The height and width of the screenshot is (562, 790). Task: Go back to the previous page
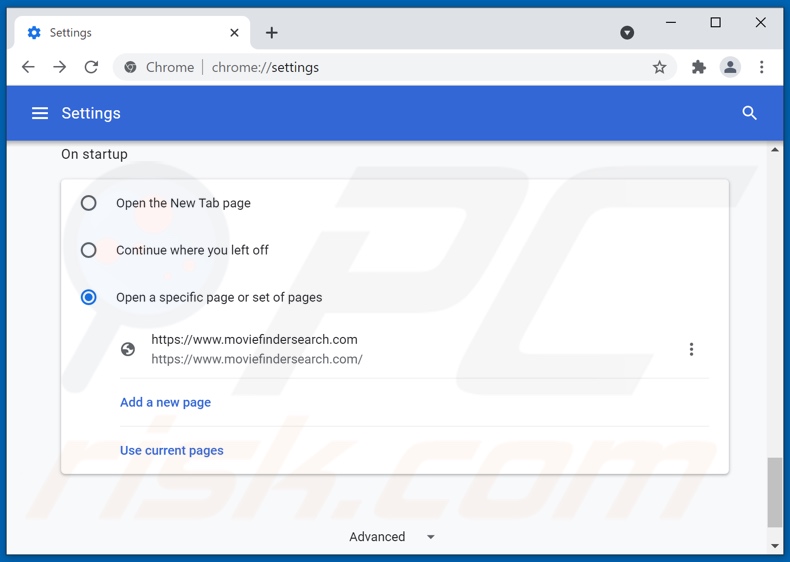pyautogui.click(x=28, y=68)
